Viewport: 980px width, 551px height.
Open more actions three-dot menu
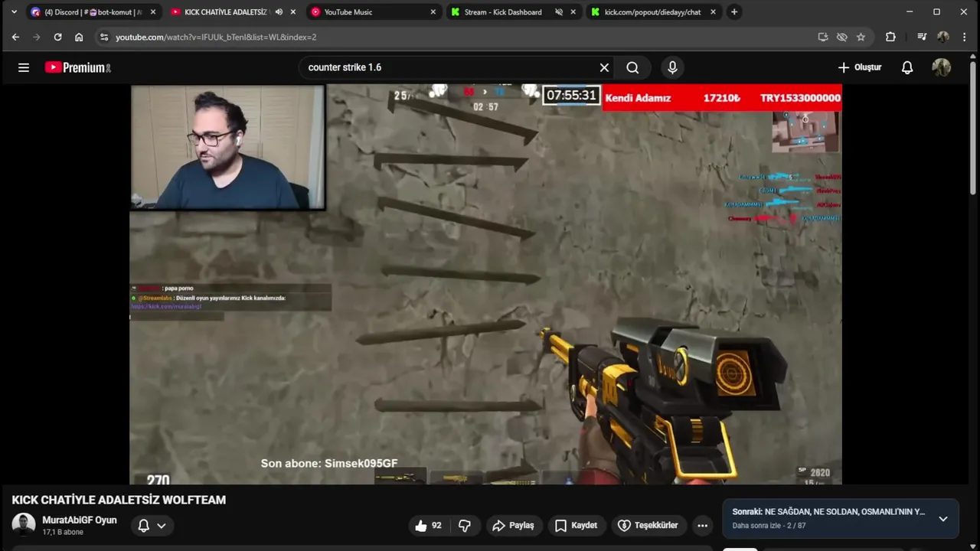(x=702, y=526)
